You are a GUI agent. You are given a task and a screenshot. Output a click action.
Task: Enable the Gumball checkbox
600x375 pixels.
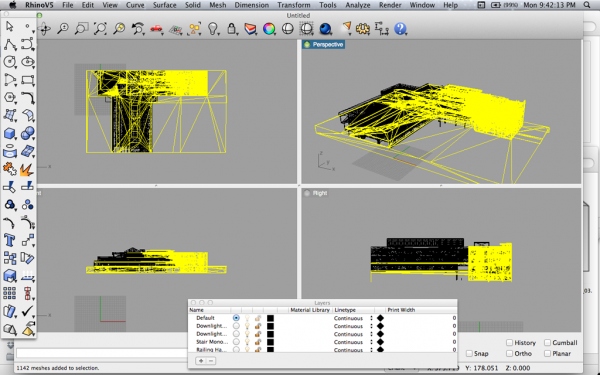(x=548, y=342)
